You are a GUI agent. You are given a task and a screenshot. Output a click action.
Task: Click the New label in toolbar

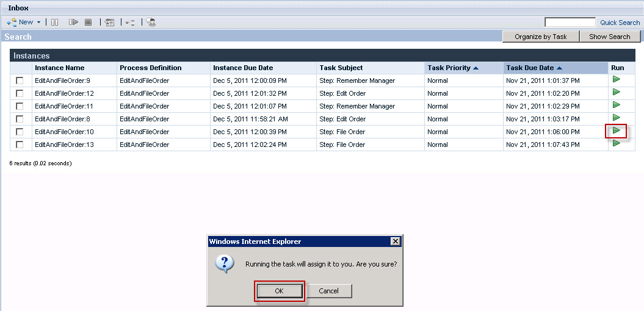[26, 22]
